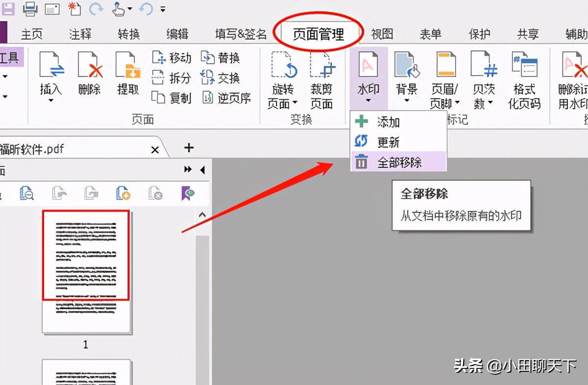The width and height of the screenshot is (588, 385).
Task: Click the 提取 (Extract Pages) icon
Action: click(127, 73)
